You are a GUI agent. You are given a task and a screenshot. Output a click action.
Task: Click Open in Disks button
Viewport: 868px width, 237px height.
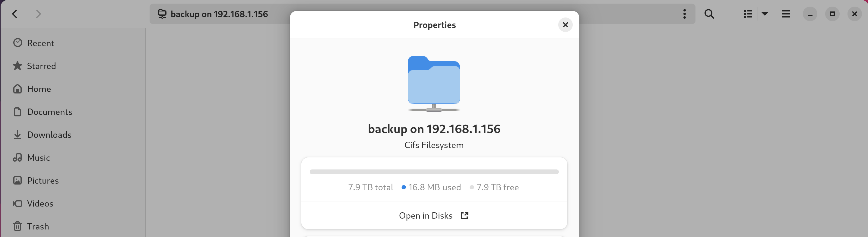[x=434, y=216]
